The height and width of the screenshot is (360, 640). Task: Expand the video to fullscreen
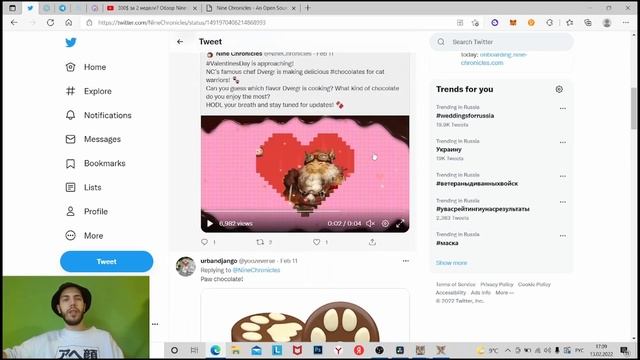(x=400, y=223)
